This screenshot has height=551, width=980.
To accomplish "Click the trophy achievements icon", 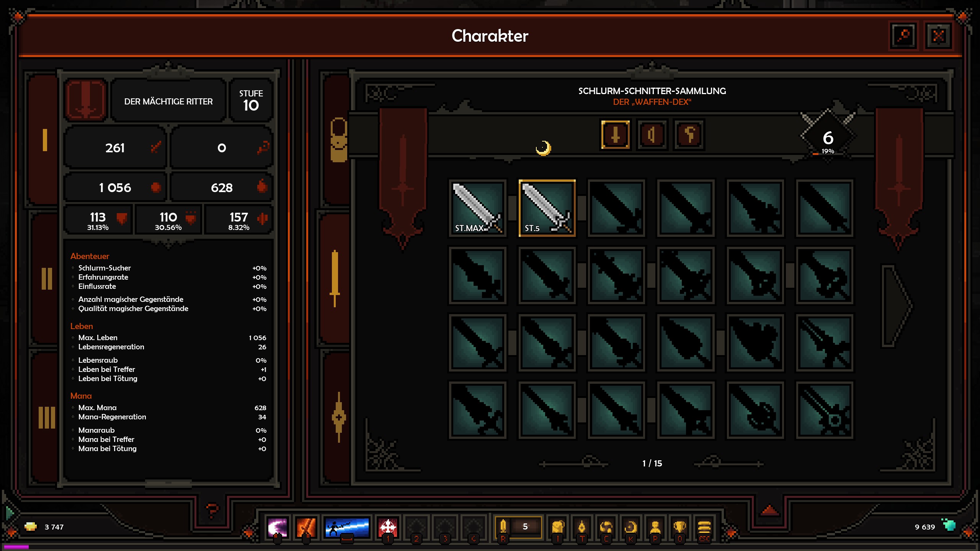I will click(679, 527).
